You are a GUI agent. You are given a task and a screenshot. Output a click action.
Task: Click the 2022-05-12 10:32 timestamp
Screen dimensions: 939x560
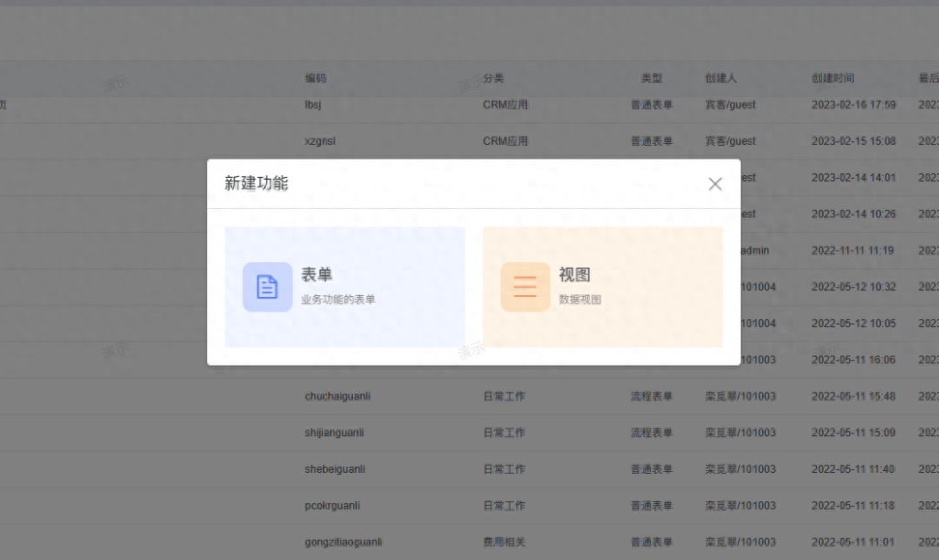[x=854, y=287]
